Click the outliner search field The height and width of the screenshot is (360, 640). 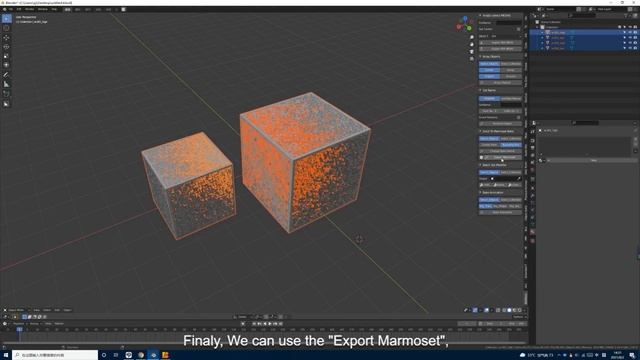582,16
